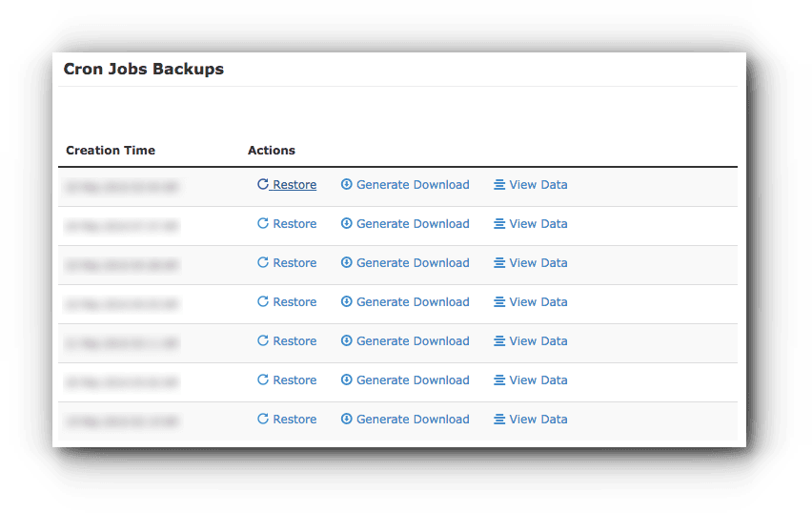
Task: Open View Data for the first backup row
Action: coord(530,184)
